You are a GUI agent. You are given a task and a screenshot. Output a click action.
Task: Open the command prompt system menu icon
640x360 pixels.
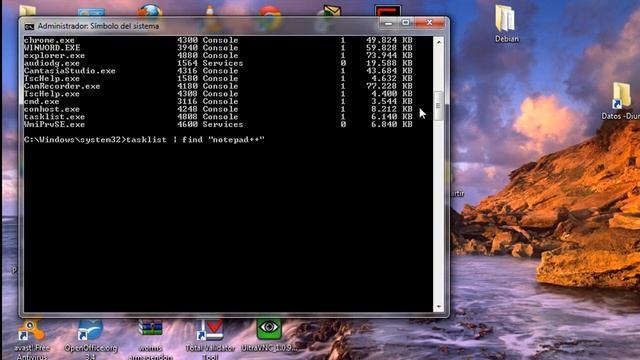[x=29, y=27]
